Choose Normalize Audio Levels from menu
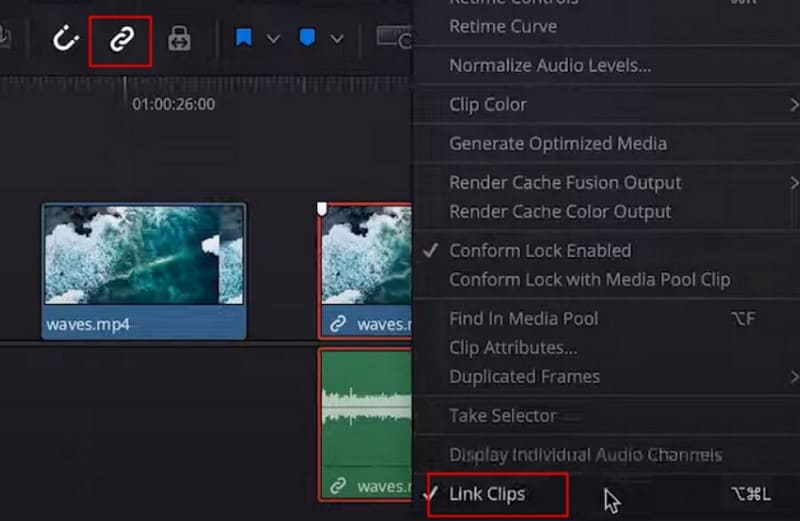800x521 pixels. pos(550,66)
